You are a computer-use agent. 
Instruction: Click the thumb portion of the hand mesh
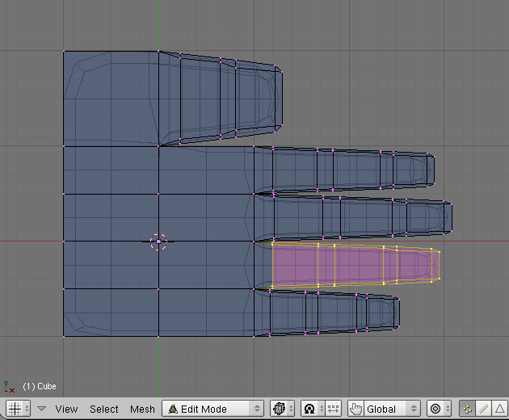click(x=221, y=99)
